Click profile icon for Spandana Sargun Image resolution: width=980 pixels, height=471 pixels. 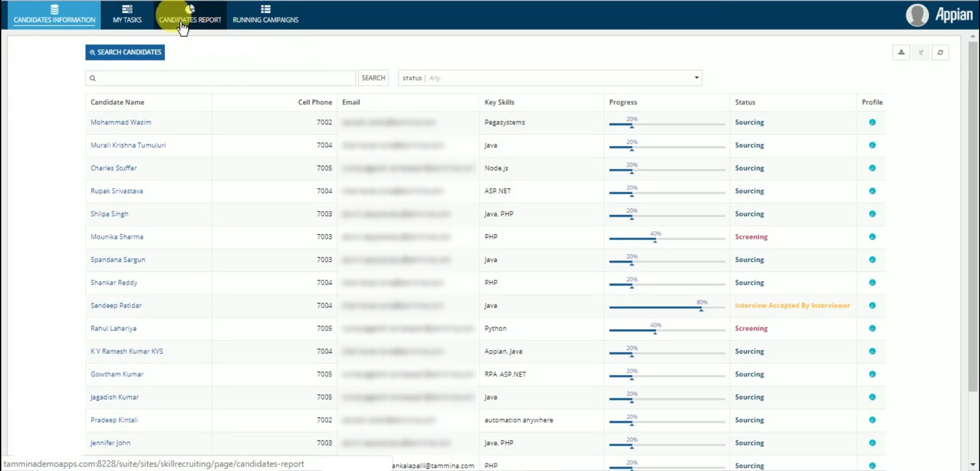pyautogui.click(x=872, y=259)
